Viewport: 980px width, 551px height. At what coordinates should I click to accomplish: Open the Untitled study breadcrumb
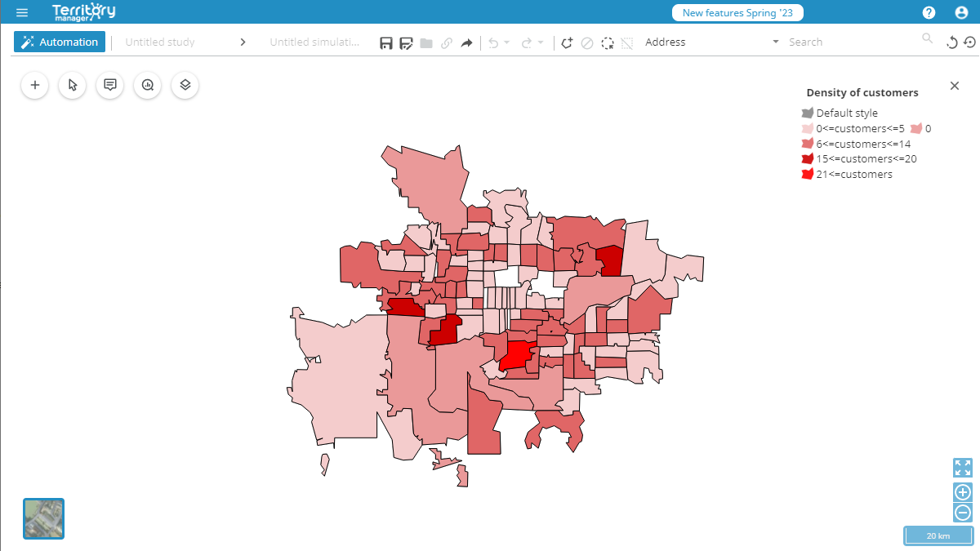click(x=160, y=42)
